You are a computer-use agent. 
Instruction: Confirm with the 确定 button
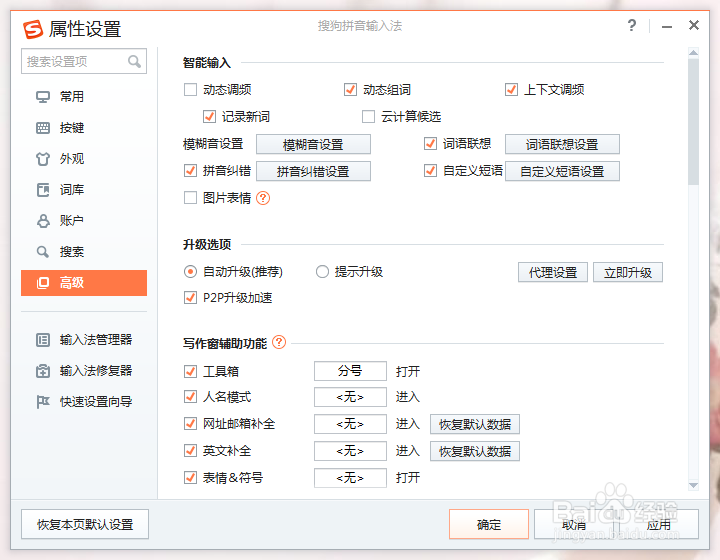coord(489,524)
